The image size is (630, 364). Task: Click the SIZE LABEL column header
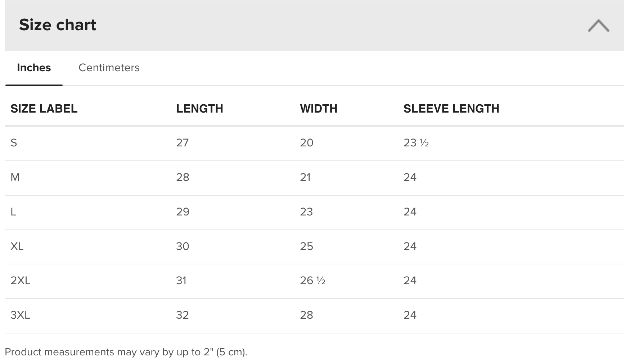(44, 109)
